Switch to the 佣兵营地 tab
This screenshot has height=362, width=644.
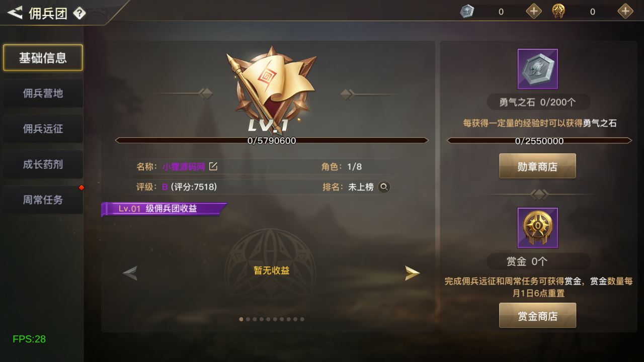[x=43, y=93]
